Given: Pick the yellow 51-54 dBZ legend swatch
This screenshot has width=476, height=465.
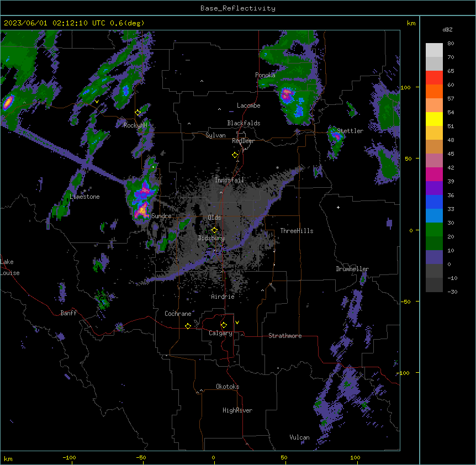Looking at the screenshot, I should point(434,119).
